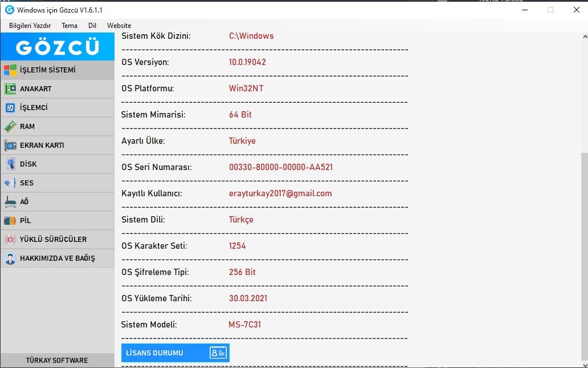588x368 pixels.
Task: Select serial number 00330-80000-00000-AA521
Action: point(281,167)
